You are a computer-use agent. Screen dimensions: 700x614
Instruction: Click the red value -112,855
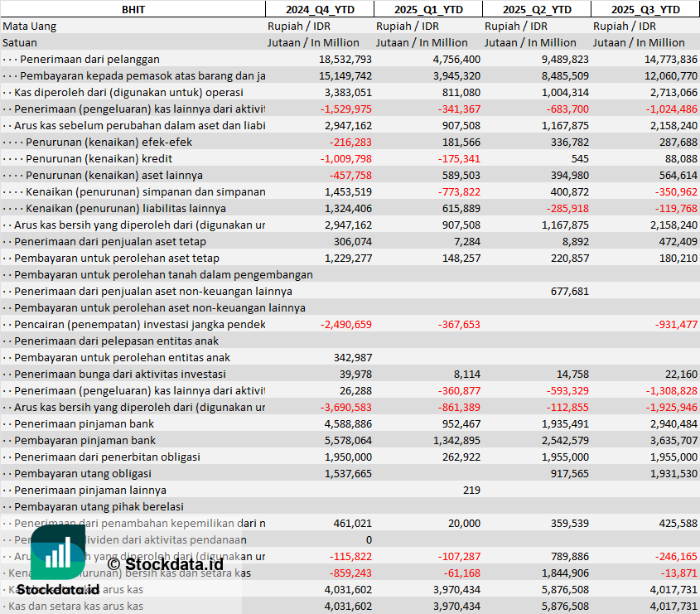click(x=567, y=407)
